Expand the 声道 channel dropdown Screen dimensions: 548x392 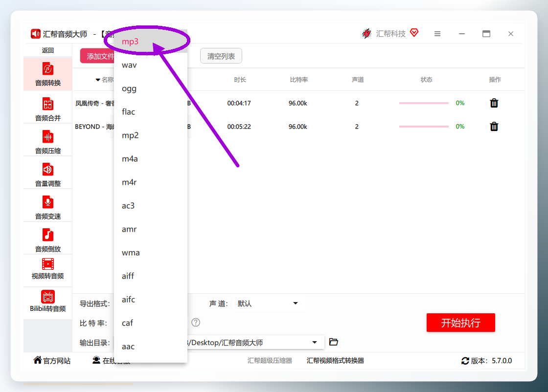(296, 304)
